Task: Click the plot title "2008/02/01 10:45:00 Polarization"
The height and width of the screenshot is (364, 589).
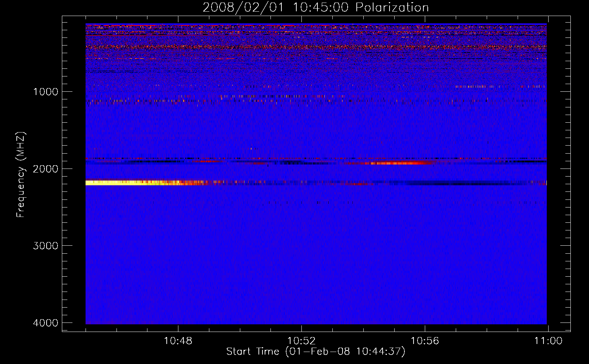Action: pos(316,8)
